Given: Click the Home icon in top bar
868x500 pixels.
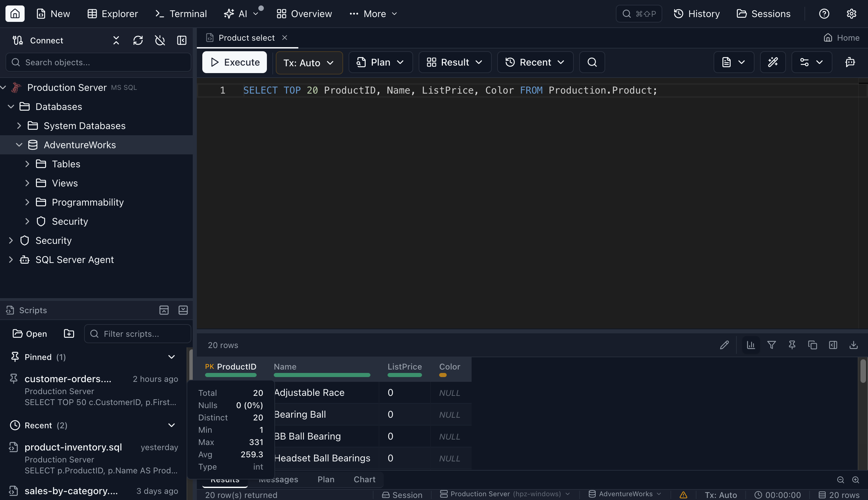Looking at the screenshot, I should click(15, 14).
